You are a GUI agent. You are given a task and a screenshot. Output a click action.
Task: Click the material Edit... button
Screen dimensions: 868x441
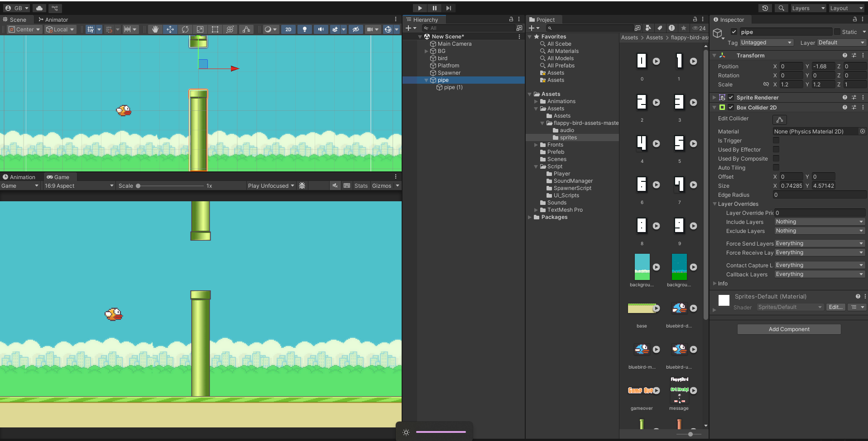coord(835,307)
